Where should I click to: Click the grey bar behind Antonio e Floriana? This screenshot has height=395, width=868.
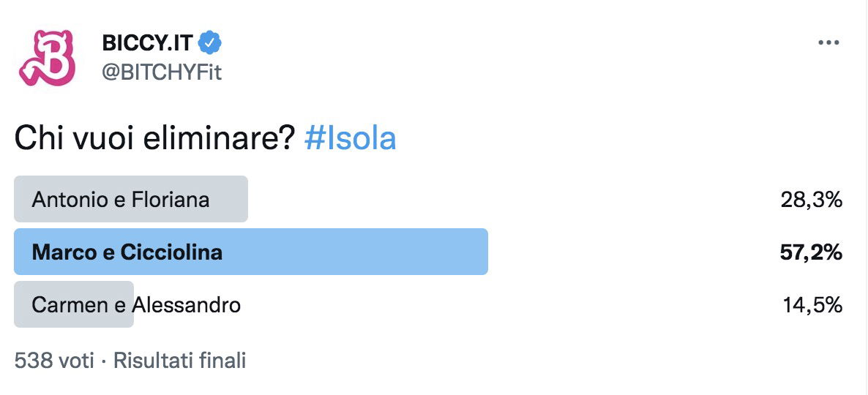pos(131,199)
